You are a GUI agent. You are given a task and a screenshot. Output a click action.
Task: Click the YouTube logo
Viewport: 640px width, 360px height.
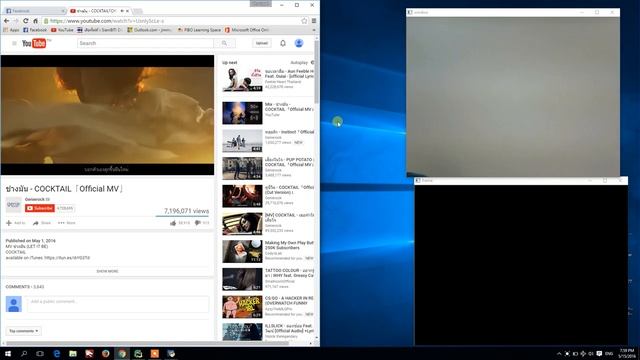tap(34, 43)
